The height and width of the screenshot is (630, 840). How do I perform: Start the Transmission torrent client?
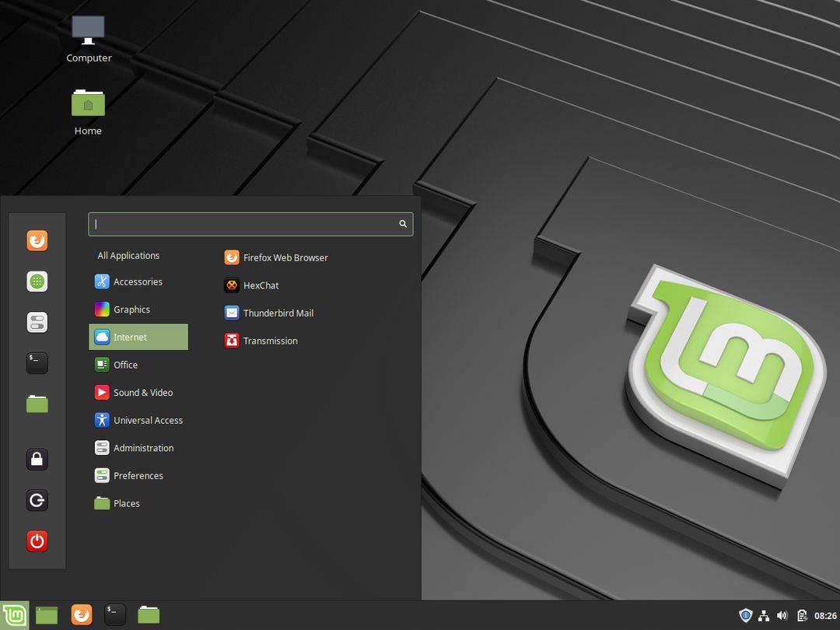point(270,340)
